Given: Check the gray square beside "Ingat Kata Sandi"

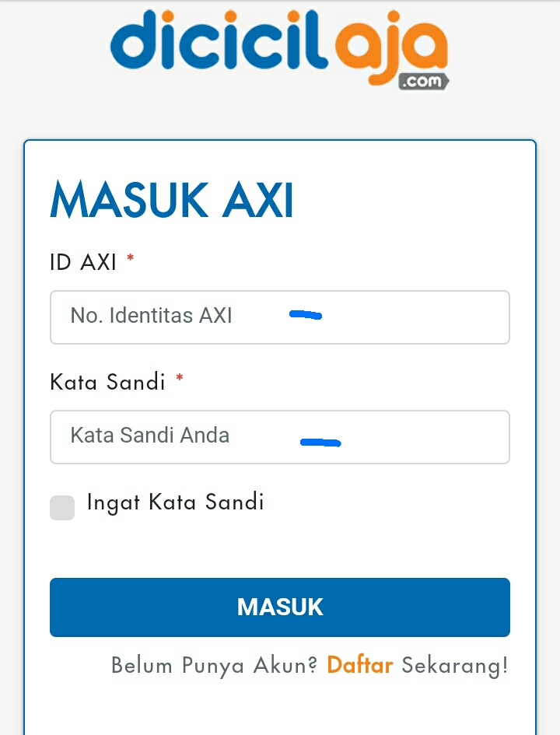Looking at the screenshot, I should pyautogui.click(x=62, y=507).
